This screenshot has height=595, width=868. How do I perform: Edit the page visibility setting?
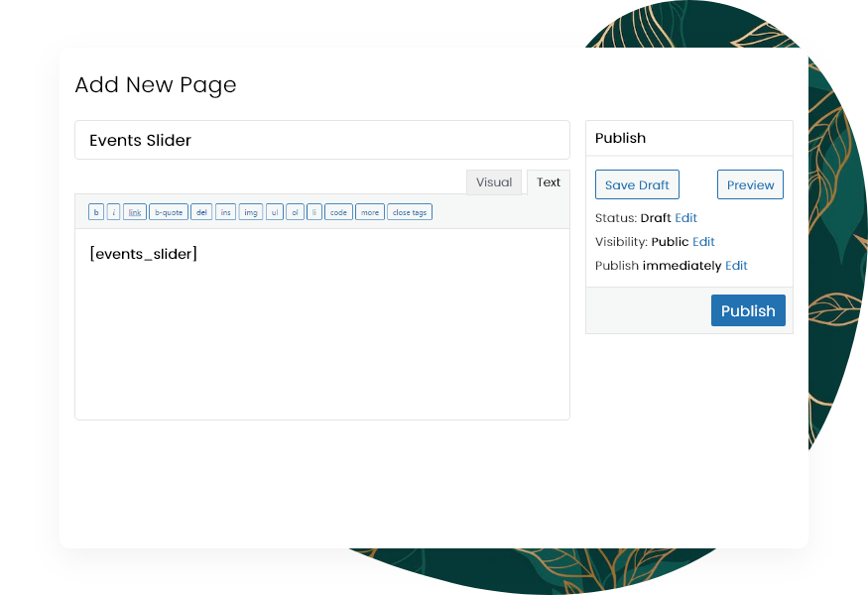coord(703,241)
